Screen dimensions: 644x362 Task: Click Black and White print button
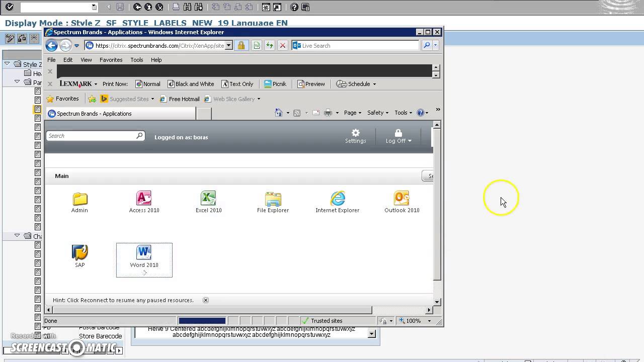coord(191,84)
